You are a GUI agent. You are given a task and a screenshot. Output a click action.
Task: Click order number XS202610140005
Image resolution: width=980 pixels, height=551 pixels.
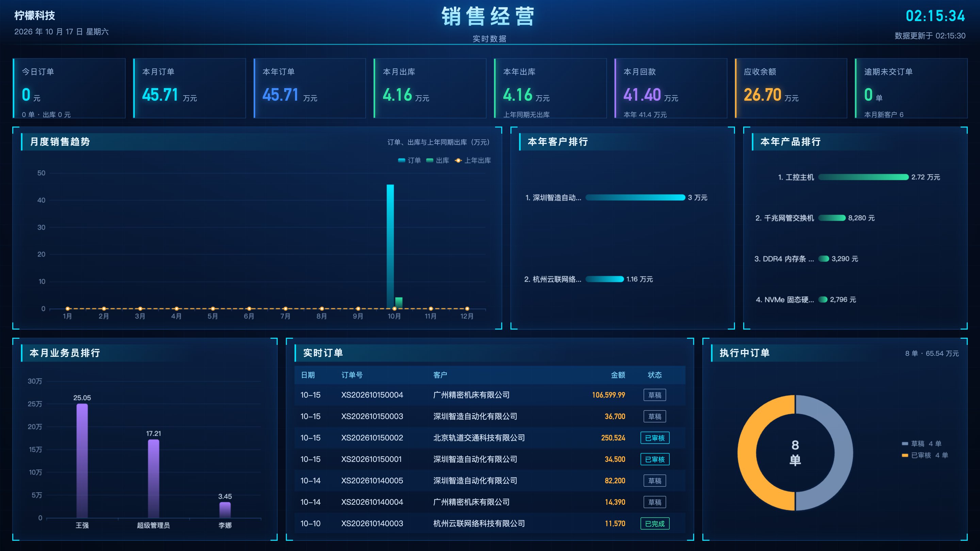coord(372,481)
